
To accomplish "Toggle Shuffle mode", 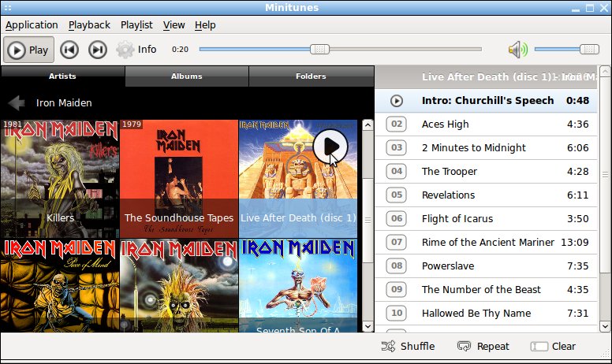I will point(408,346).
